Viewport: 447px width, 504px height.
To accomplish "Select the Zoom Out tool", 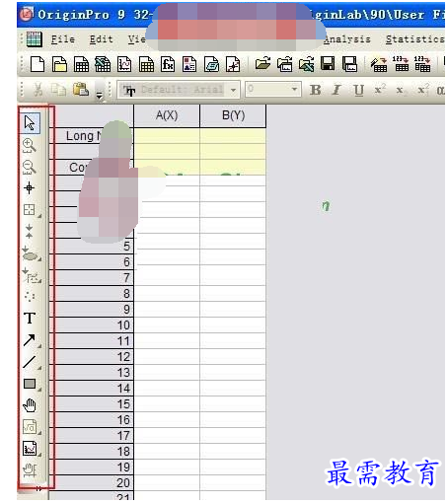I will [29, 167].
